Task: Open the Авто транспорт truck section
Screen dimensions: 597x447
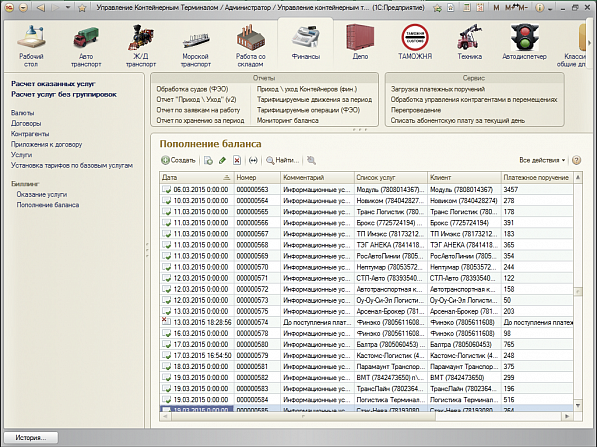Action: [x=86, y=46]
